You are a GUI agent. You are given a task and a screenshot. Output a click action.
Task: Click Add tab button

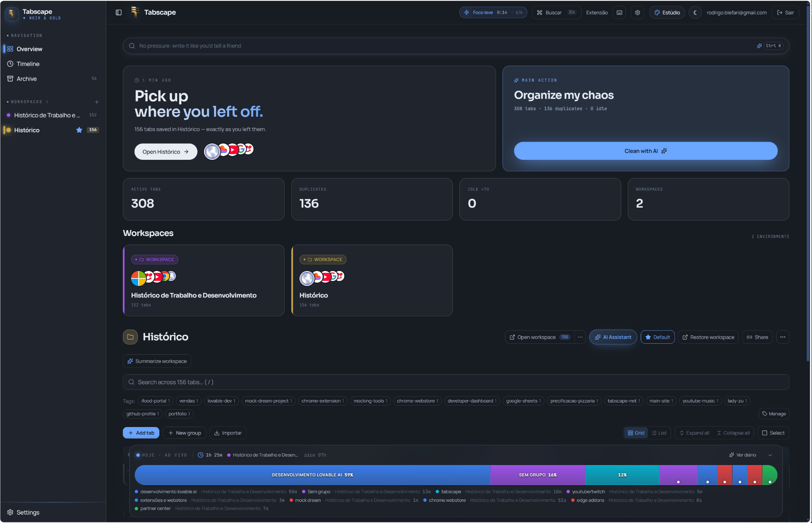(141, 433)
